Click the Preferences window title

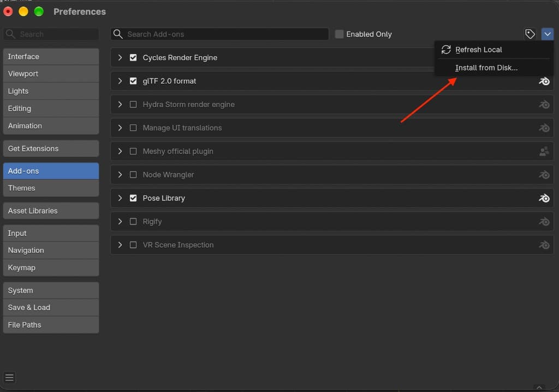[80, 11]
